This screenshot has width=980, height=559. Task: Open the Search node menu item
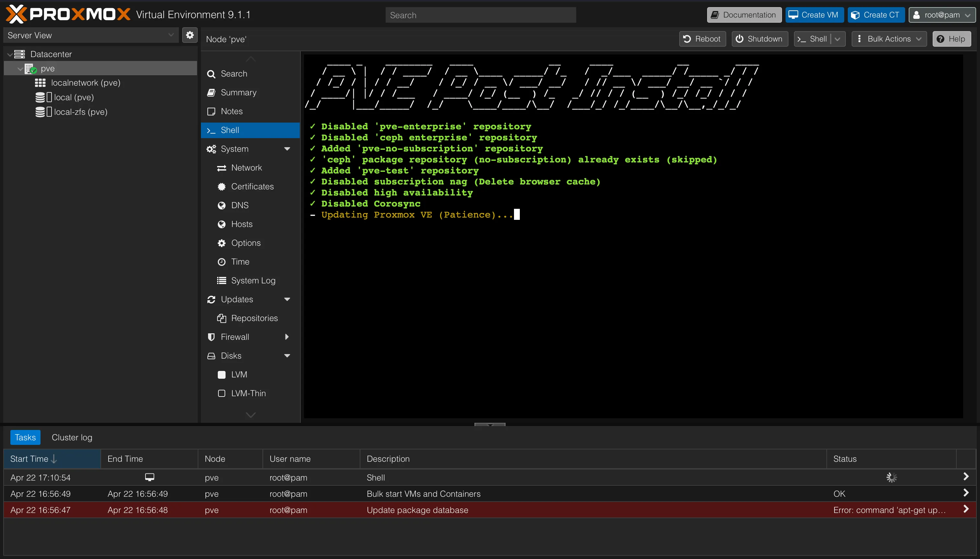250,74
